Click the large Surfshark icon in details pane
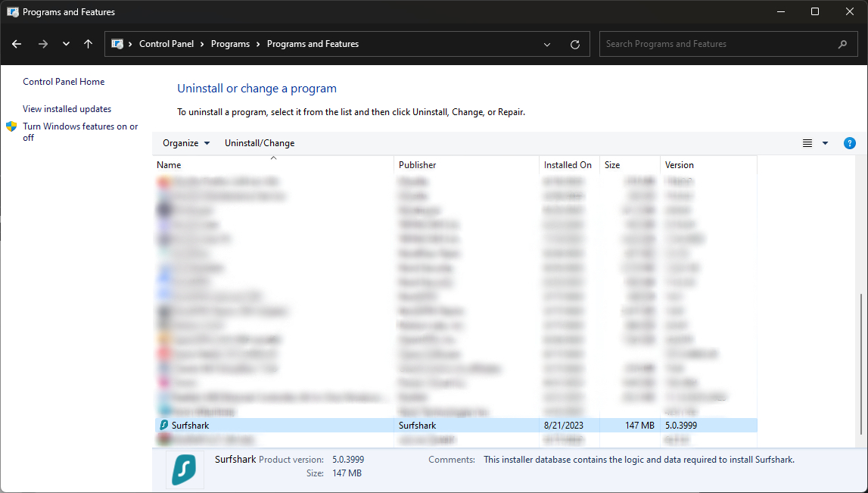 (184, 470)
